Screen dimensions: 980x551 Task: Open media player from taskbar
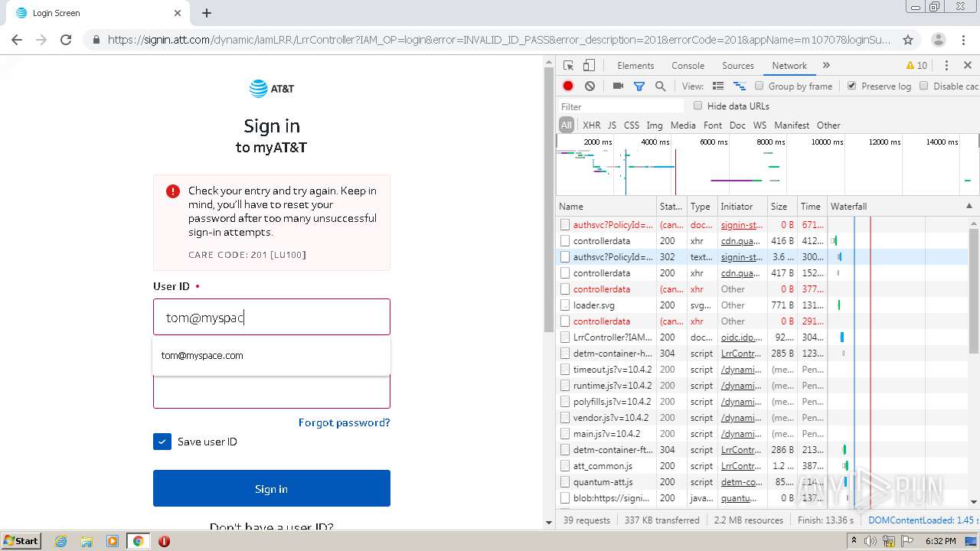[x=113, y=541]
